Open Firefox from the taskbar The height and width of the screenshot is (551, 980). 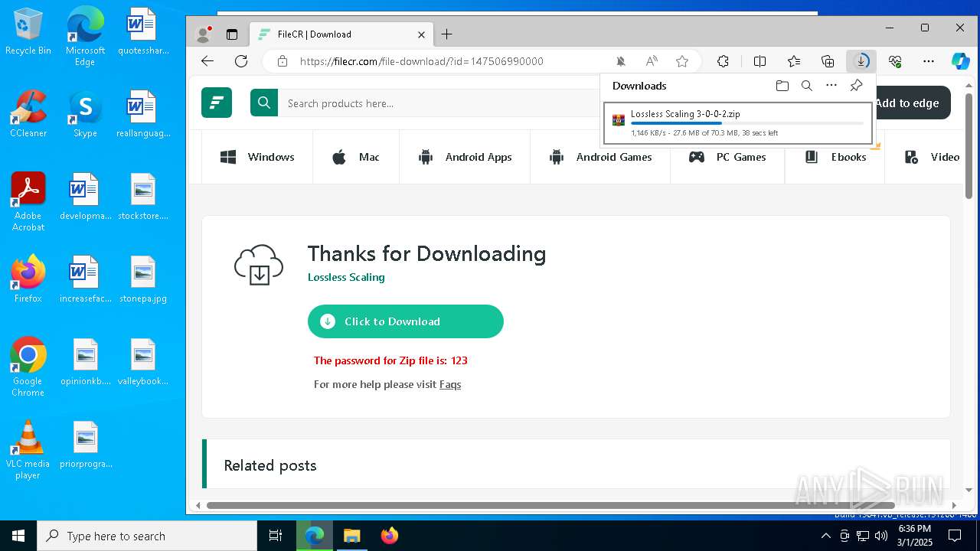tap(390, 536)
